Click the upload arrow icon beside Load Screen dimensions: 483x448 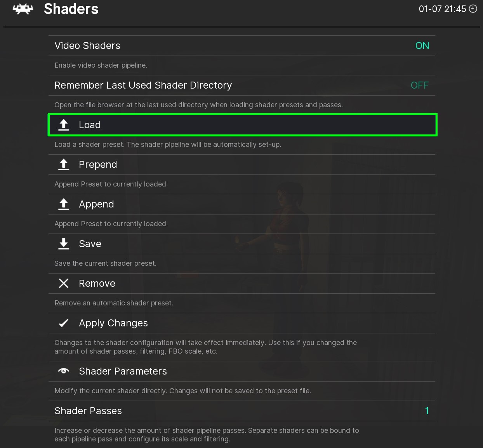tap(64, 125)
